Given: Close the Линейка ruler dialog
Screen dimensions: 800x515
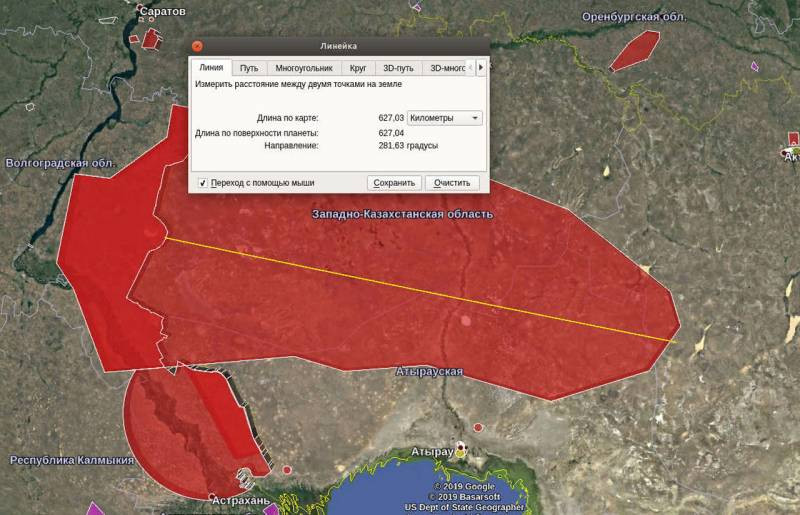Looking at the screenshot, I should click(x=197, y=46).
